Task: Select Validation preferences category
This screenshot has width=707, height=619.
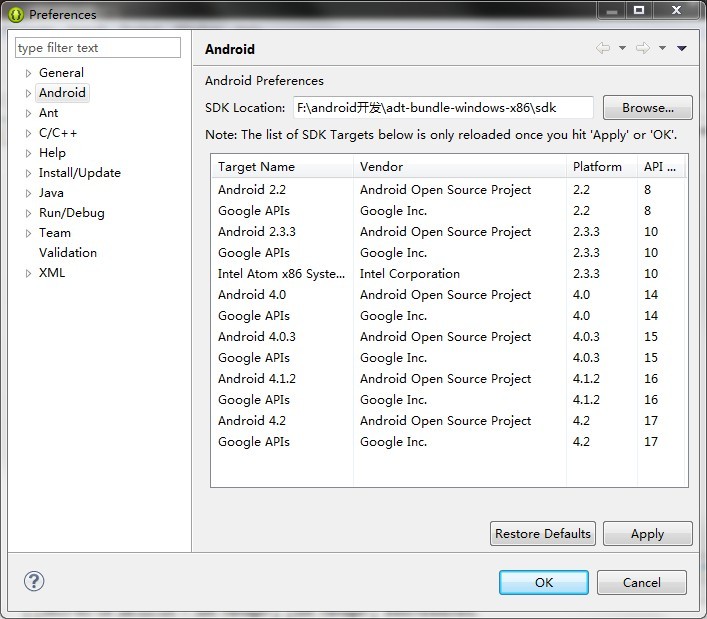Action: click(68, 252)
